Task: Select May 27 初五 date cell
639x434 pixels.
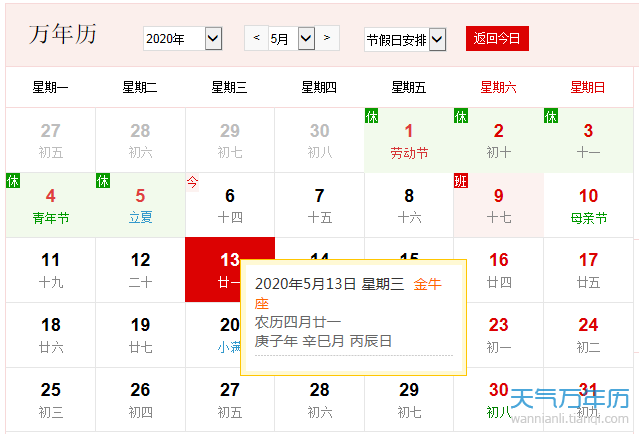Action: click(x=230, y=400)
